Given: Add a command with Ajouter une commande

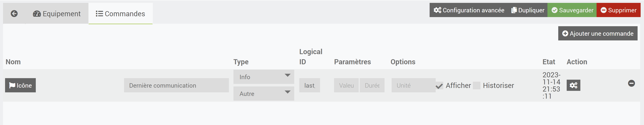Looking at the screenshot, I should tap(598, 33).
